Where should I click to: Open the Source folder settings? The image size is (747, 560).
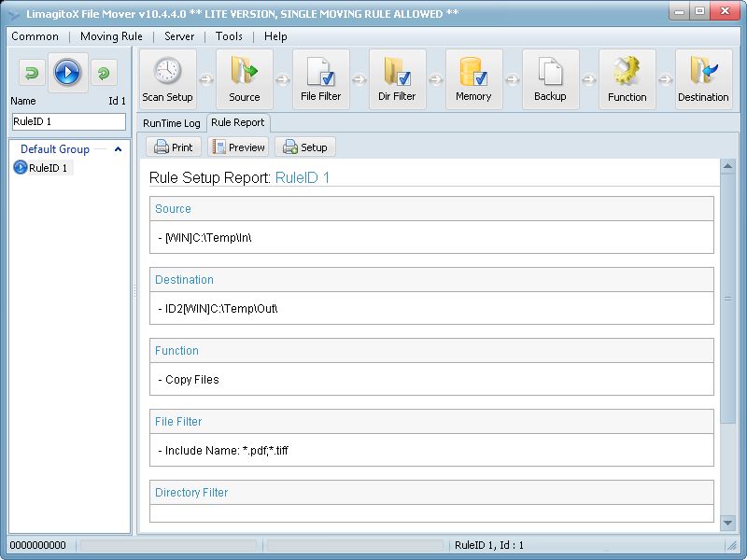(245, 79)
